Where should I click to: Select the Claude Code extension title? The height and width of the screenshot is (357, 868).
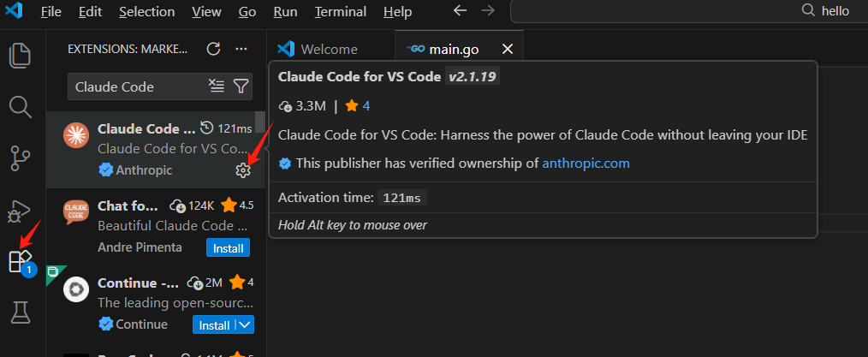coord(146,128)
